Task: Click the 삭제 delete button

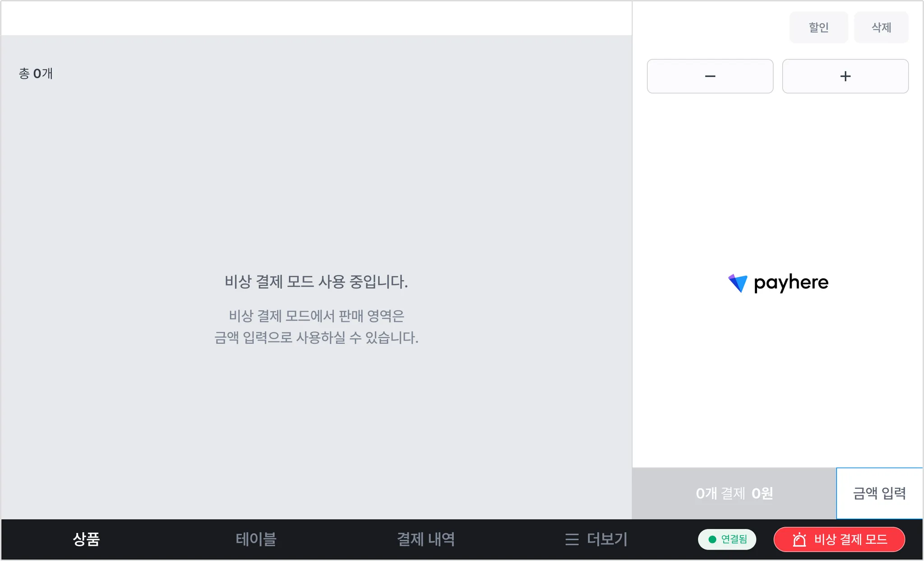Action: point(881,28)
